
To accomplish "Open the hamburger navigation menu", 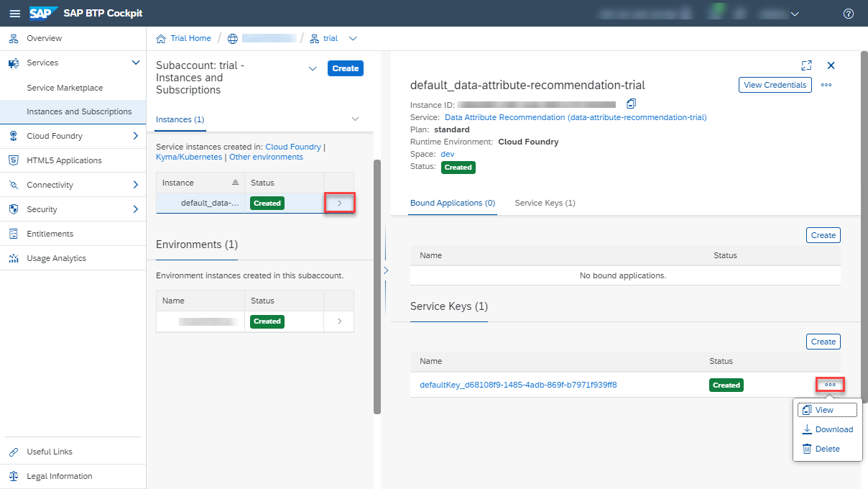I will point(14,14).
